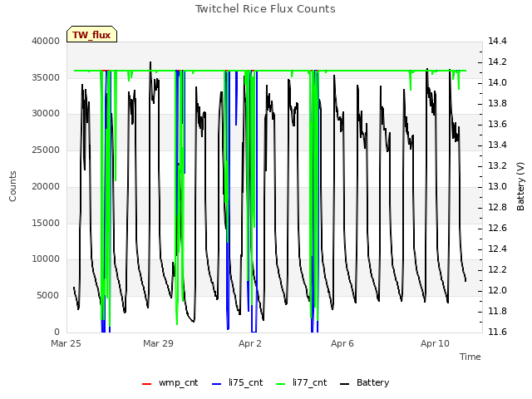Click the 30000 Counts axis label
532x399 pixels.
point(46,114)
